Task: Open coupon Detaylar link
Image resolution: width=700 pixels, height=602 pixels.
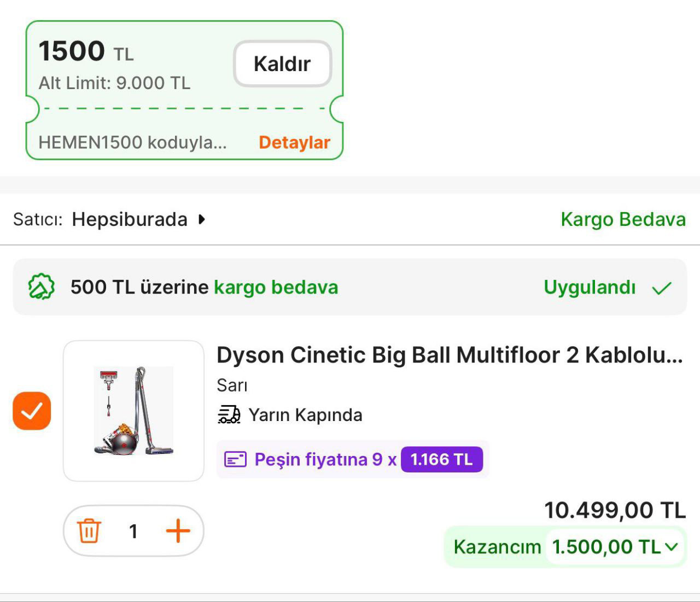Action: pyautogui.click(x=294, y=142)
